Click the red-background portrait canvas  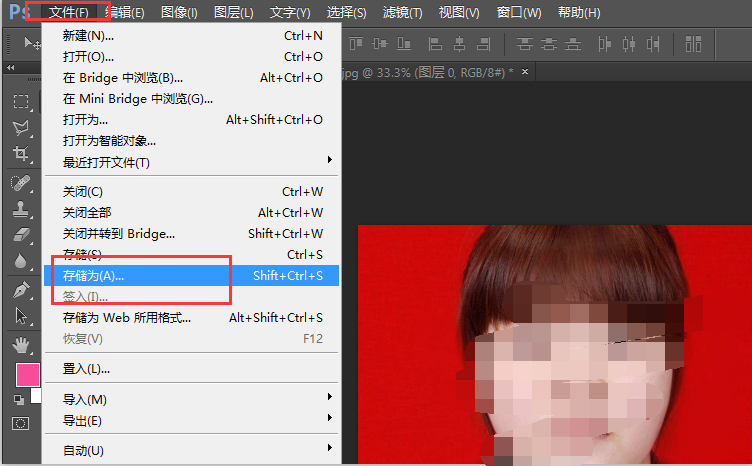pos(555,344)
